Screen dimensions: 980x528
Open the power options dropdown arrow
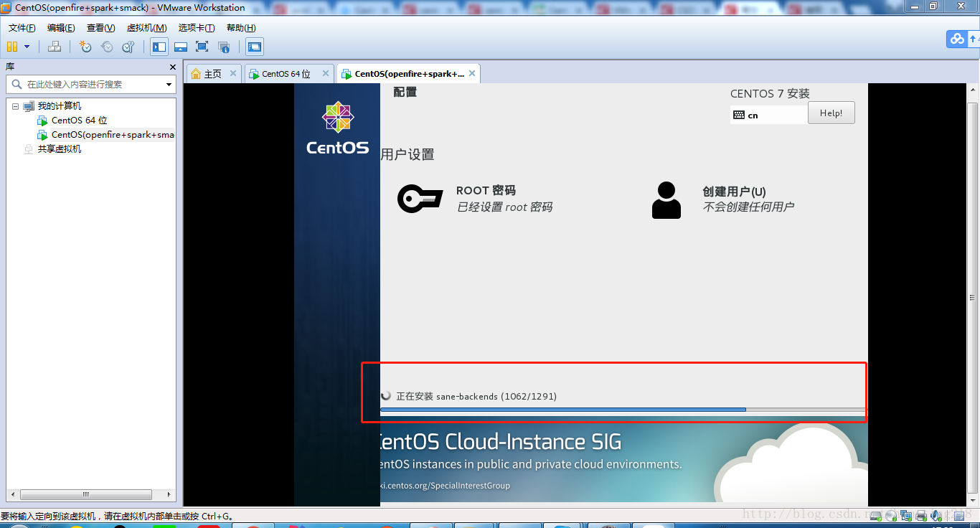click(27, 47)
